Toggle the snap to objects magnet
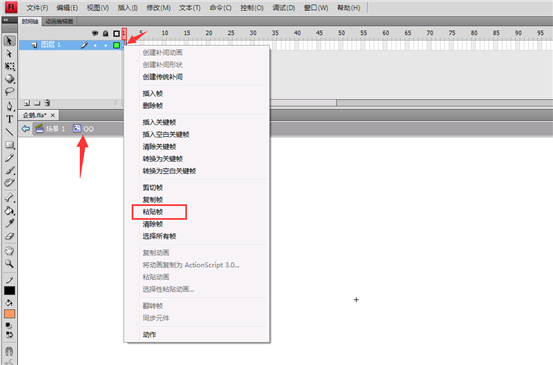The width and height of the screenshot is (553, 365). click(9, 351)
